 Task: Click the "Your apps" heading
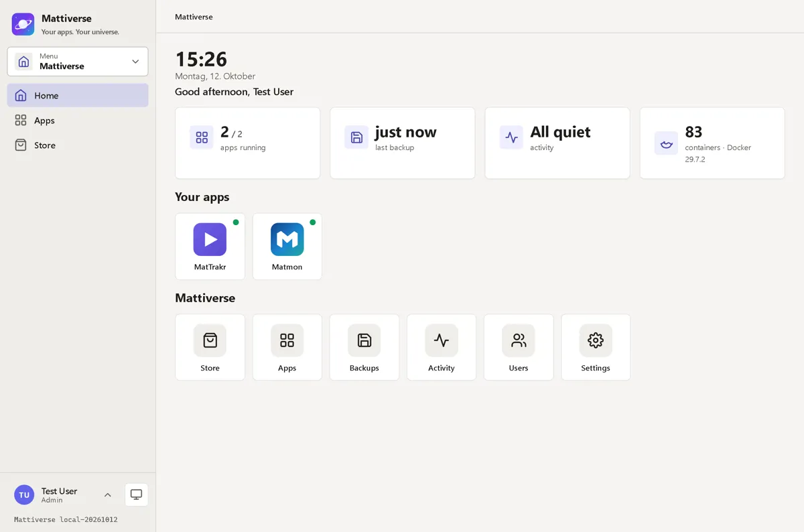click(202, 197)
